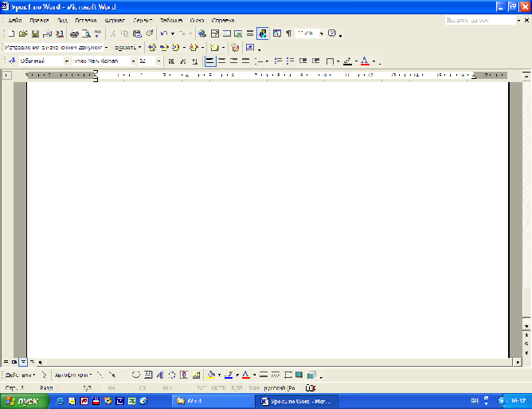The width and height of the screenshot is (532, 409).
Task: Click the help question input field
Action: pyautogui.click(x=478, y=19)
